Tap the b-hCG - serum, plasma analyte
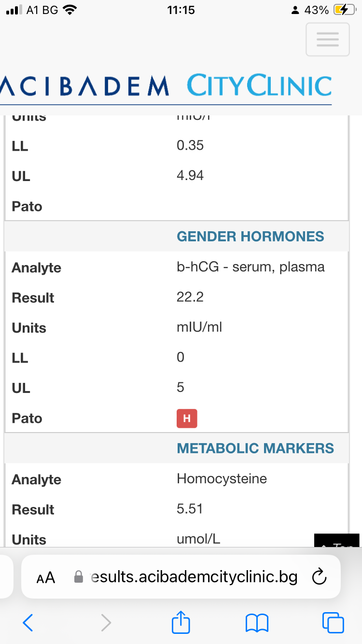 point(251,266)
